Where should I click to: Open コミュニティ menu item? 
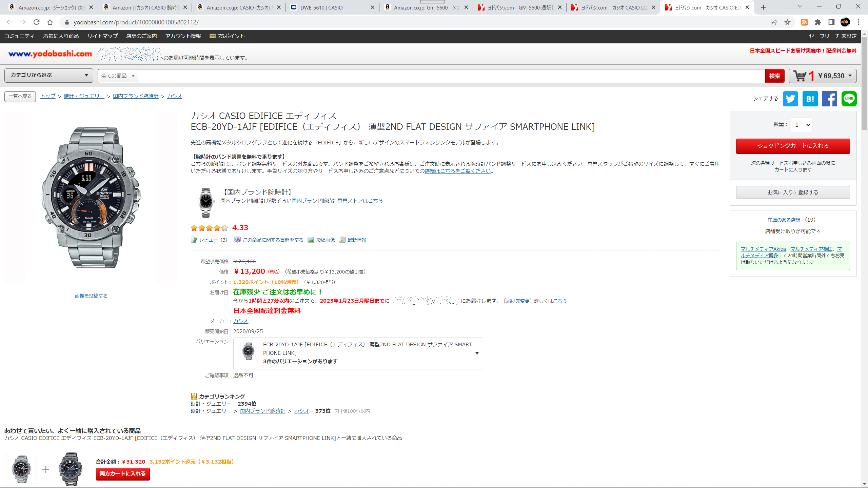[19, 36]
